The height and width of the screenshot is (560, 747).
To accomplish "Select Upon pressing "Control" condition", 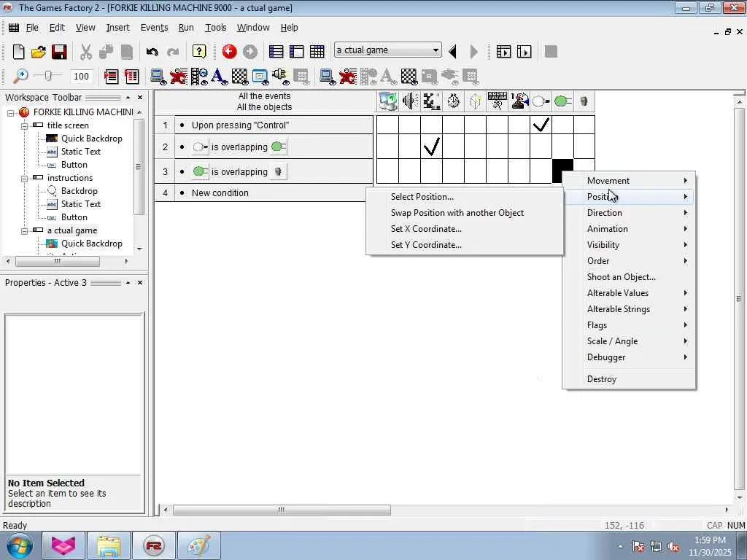I will pyautogui.click(x=241, y=125).
